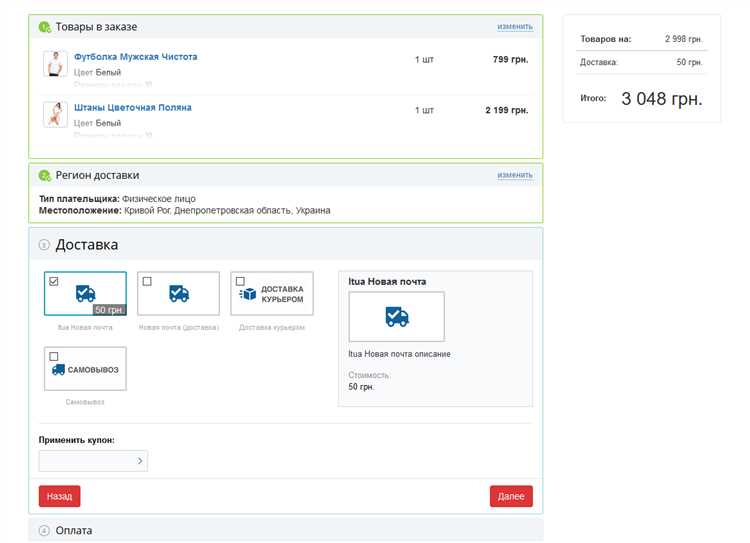Check the Самовывоз checkbox
750x543 pixels.
(54, 356)
